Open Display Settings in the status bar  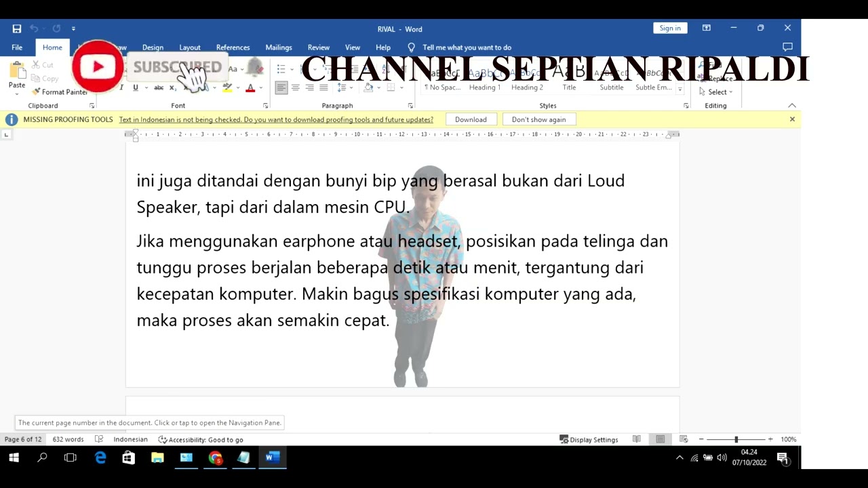pyautogui.click(x=589, y=439)
